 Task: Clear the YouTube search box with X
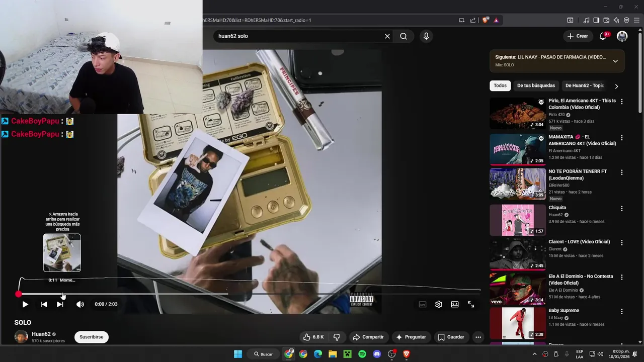387,36
